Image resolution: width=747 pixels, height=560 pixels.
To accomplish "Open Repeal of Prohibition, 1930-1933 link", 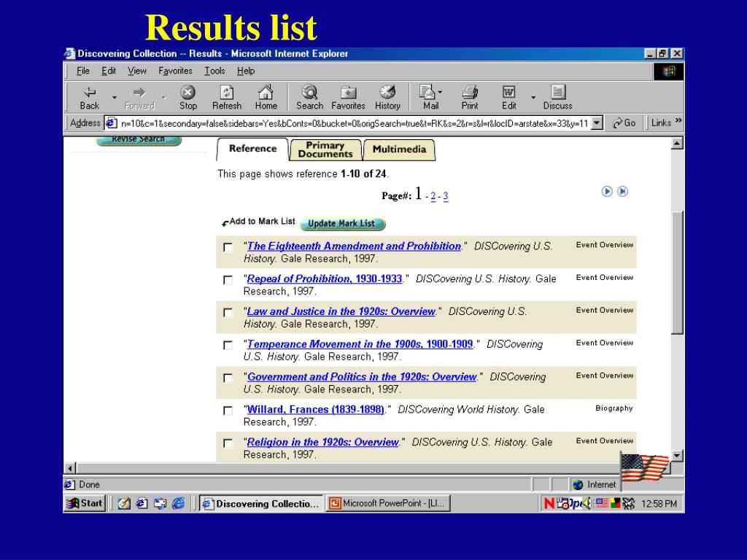I will click(325, 279).
